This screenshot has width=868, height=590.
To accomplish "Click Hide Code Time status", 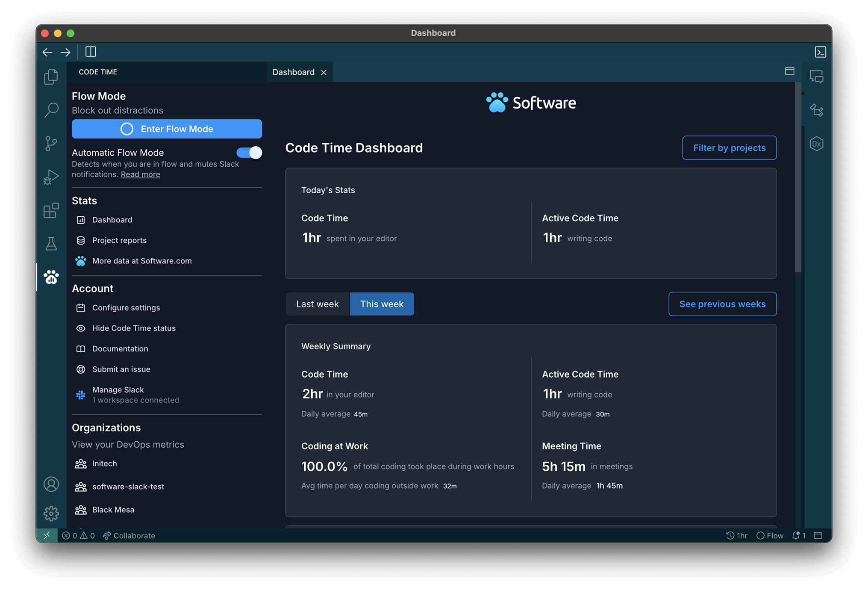I will click(133, 328).
